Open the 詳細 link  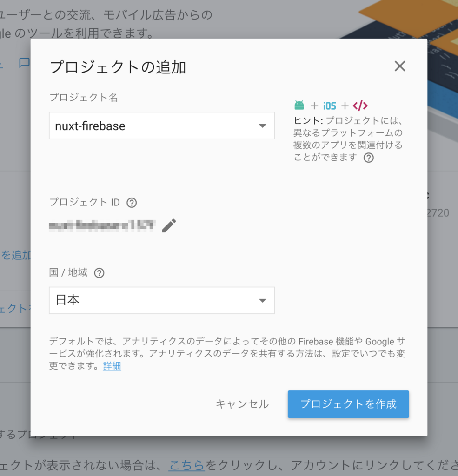(x=112, y=366)
